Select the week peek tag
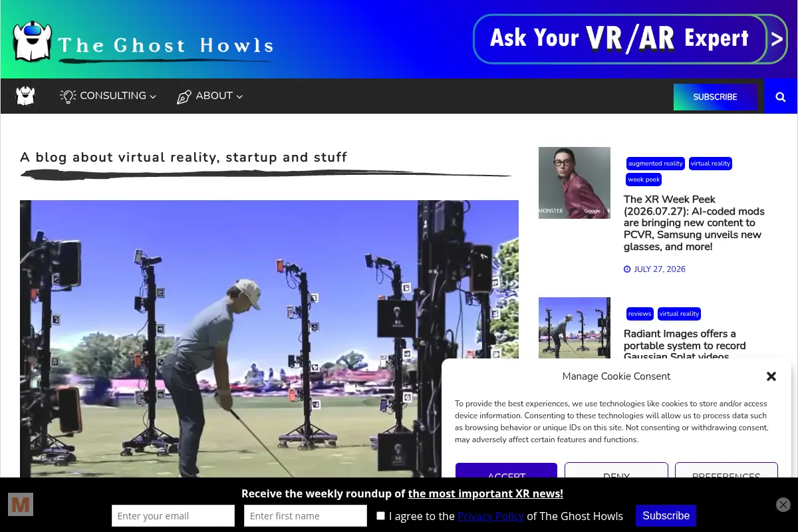Viewport: 798px width, 532px height. click(x=644, y=180)
